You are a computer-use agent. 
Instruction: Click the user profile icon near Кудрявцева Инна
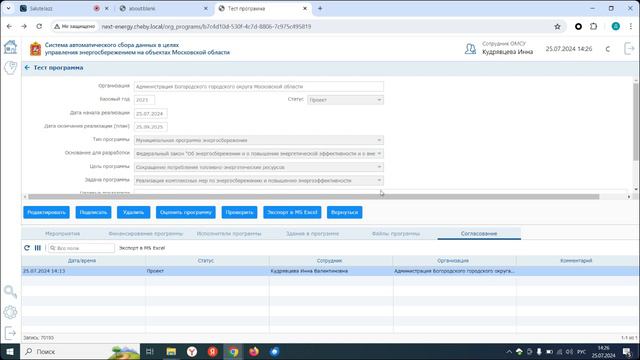[x=470, y=49]
